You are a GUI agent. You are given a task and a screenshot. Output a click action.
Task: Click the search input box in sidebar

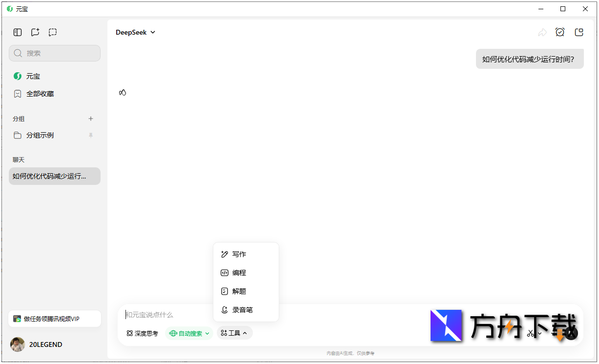pyautogui.click(x=54, y=53)
